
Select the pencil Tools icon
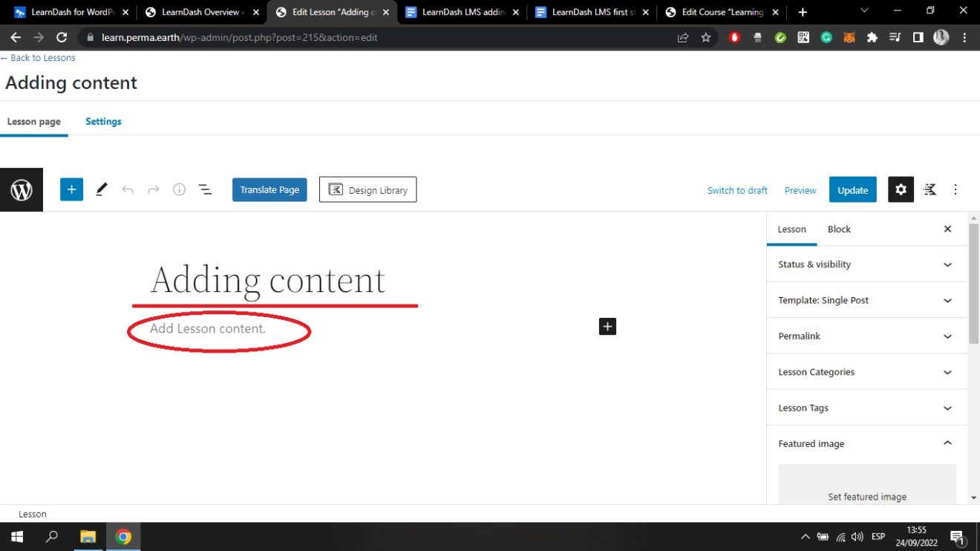pos(102,190)
